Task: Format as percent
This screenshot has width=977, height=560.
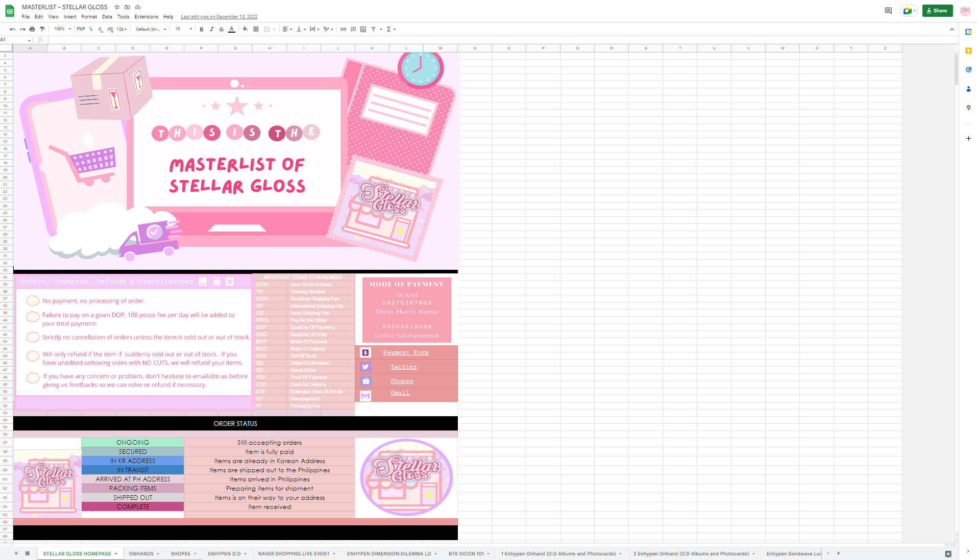Action: [x=91, y=29]
